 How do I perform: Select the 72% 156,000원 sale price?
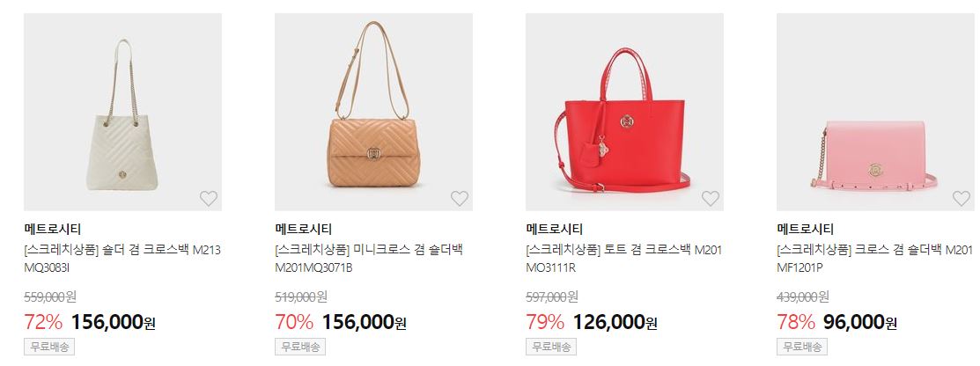tap(90, 322)
